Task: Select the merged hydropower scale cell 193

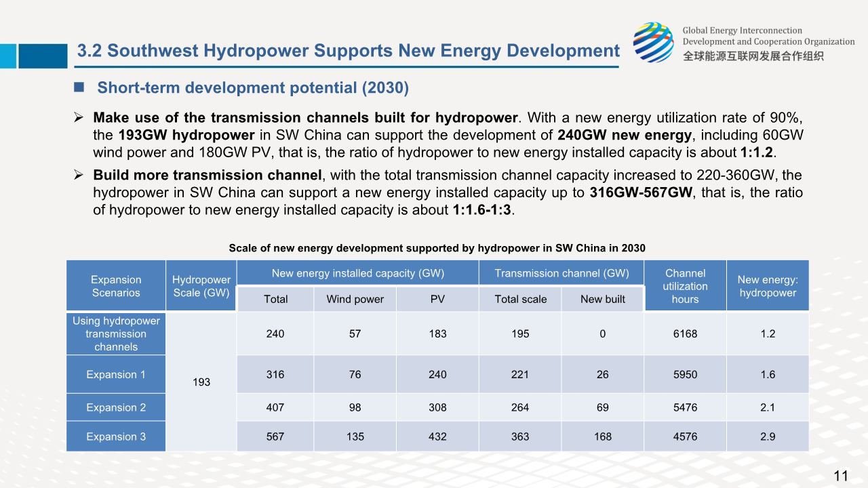Action: click(x=201, y=382)
